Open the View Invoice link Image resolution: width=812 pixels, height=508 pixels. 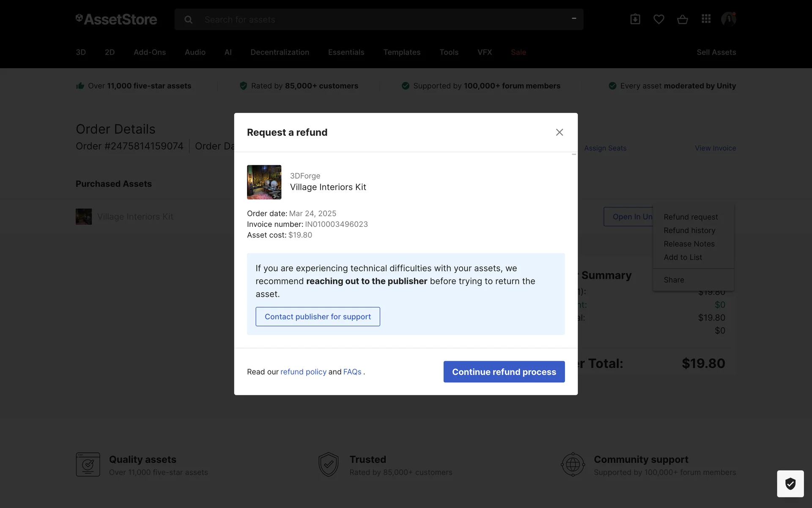coord(715,148)
